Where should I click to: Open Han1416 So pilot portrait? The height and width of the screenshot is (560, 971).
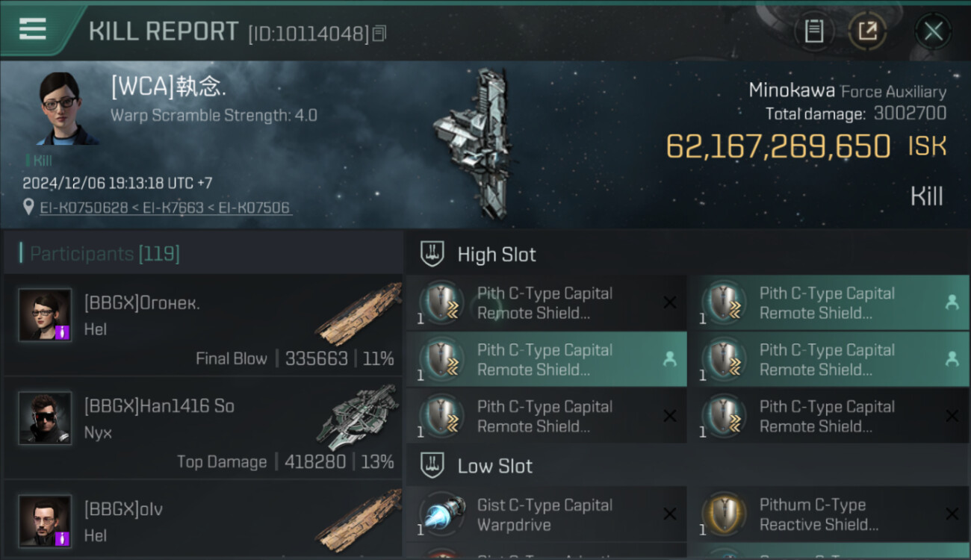point(45,418)
